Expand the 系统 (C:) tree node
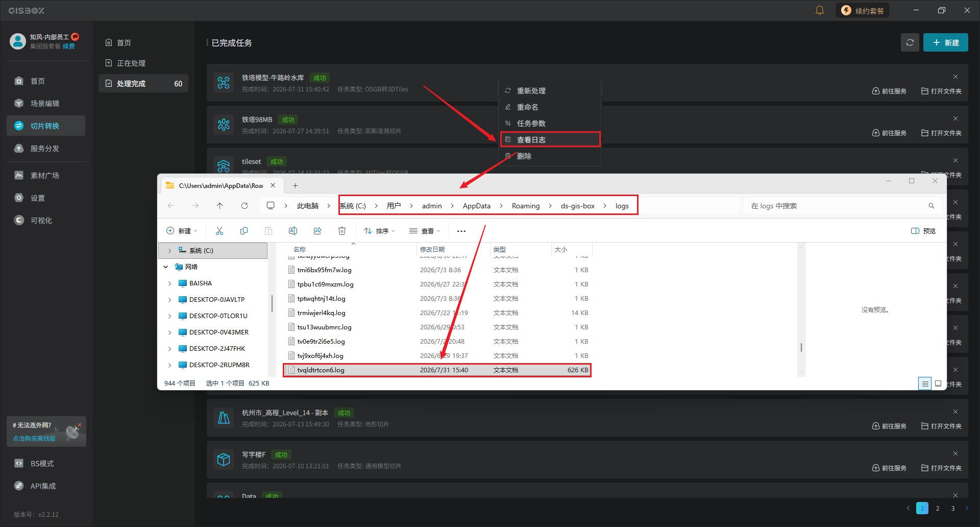 [169, 251]
